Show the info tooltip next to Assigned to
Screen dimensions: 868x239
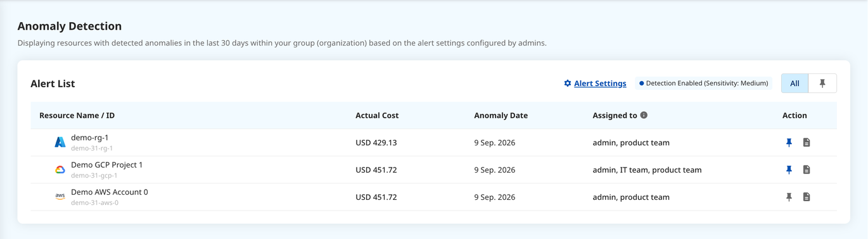pos(644,115)
